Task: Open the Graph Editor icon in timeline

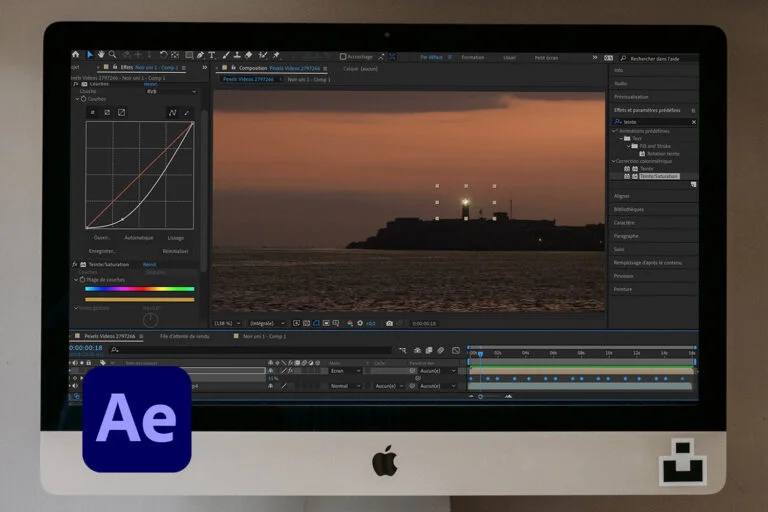Action: pyautogui.click(x=456, y=350)
